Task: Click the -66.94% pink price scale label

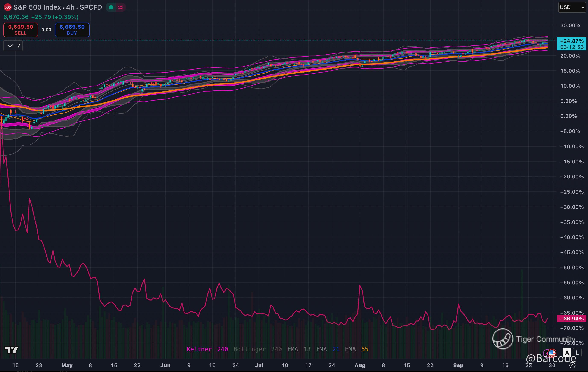Action: pos(571,319)
